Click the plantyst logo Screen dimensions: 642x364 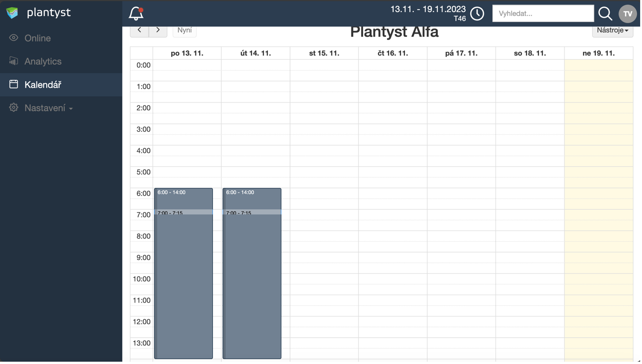38,12
